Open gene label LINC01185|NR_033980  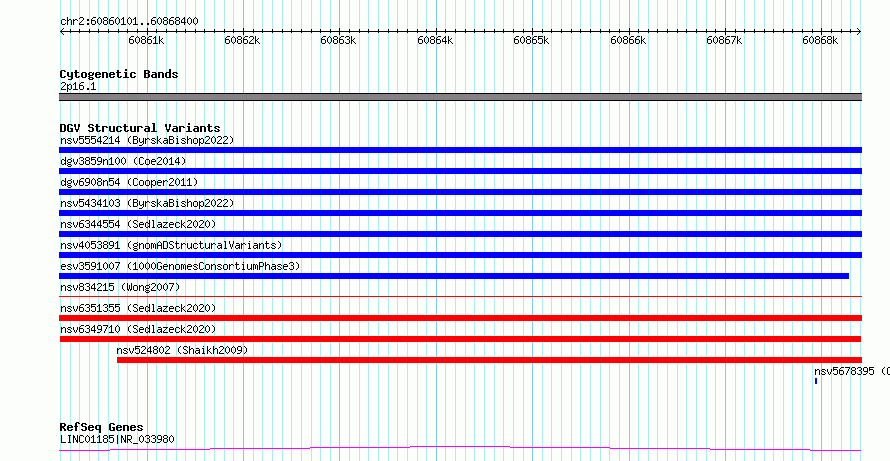(x=117, y=439)
